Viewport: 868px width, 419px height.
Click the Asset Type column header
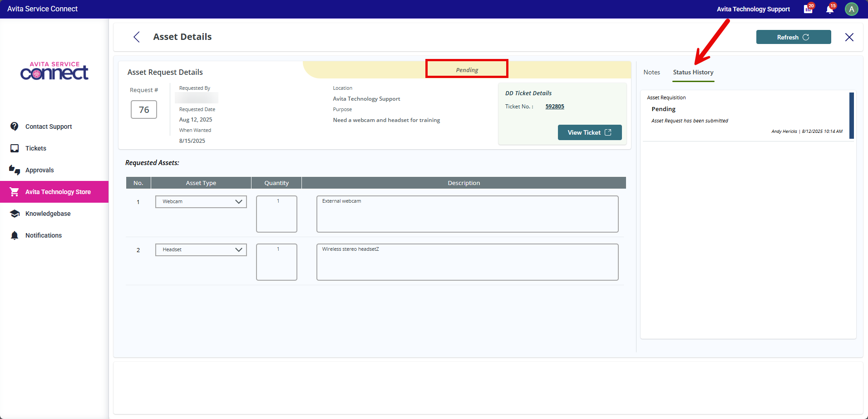[201, 183]
